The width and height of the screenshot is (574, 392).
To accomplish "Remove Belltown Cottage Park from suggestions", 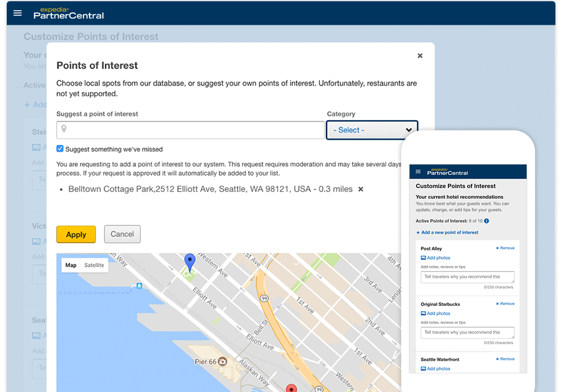I will pyautogui.click(x=361, y=189).
